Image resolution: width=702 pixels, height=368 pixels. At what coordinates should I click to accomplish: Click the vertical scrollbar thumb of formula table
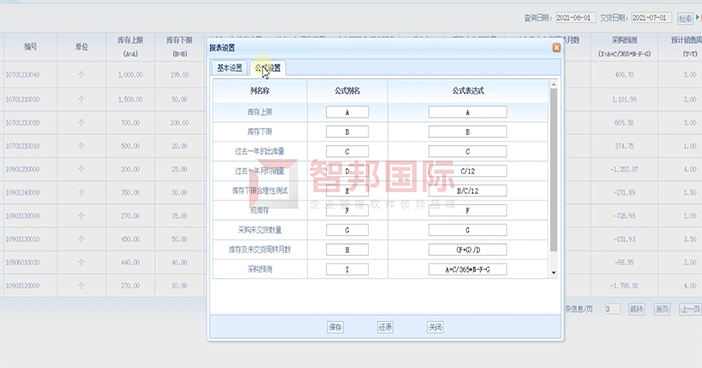tap(554, 170)
